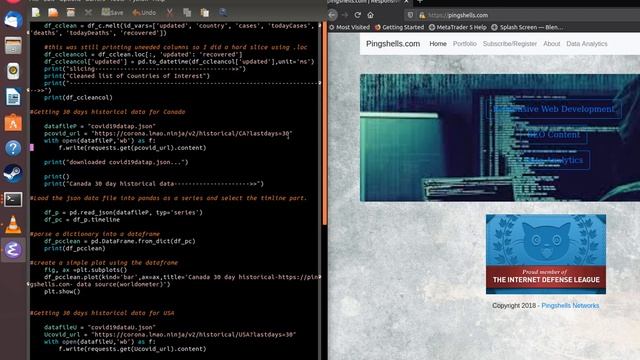Open the Getting Started bookmark
640x360 pixels.
399,27
